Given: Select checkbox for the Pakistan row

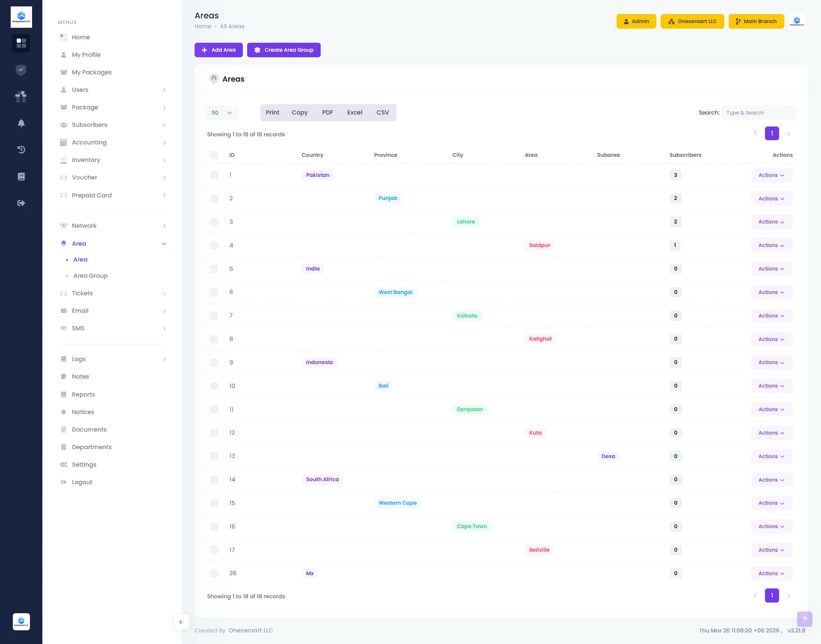Looking at the screenshot, I should coord(214,175).
